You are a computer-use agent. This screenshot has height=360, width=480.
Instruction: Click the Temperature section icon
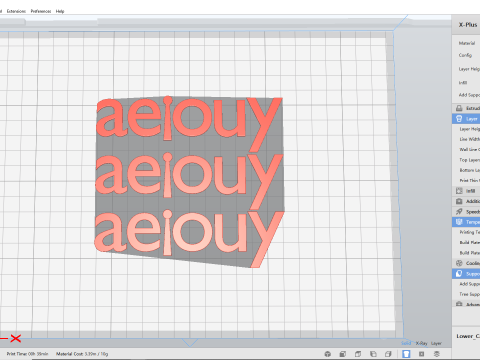pyautogui.click(x=459, y=222)
